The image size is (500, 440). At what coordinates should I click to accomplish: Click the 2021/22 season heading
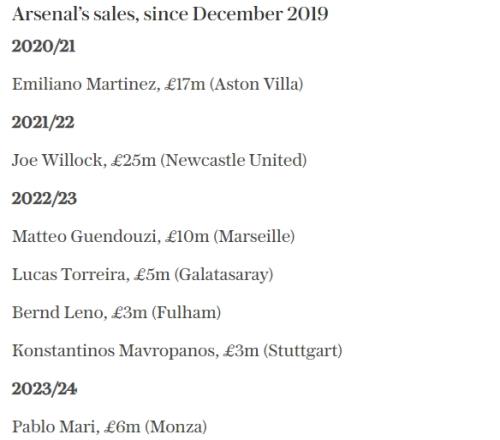[43, 122]
